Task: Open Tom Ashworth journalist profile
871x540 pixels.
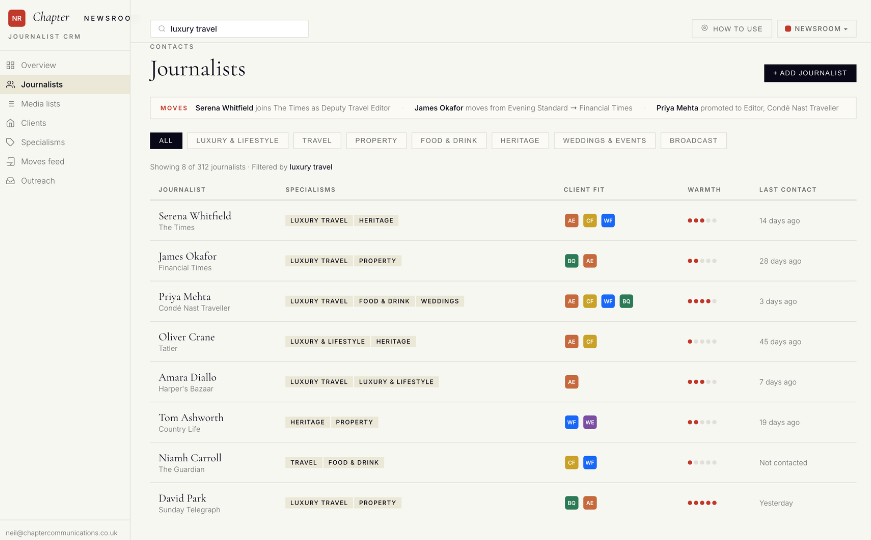Action: 191,417
